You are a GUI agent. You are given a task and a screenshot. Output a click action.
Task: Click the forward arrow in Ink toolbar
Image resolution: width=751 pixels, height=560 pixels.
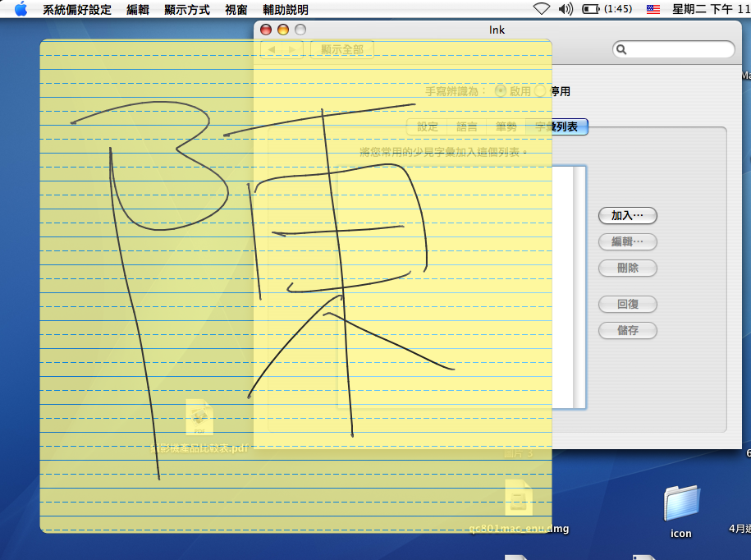(292, 49)
